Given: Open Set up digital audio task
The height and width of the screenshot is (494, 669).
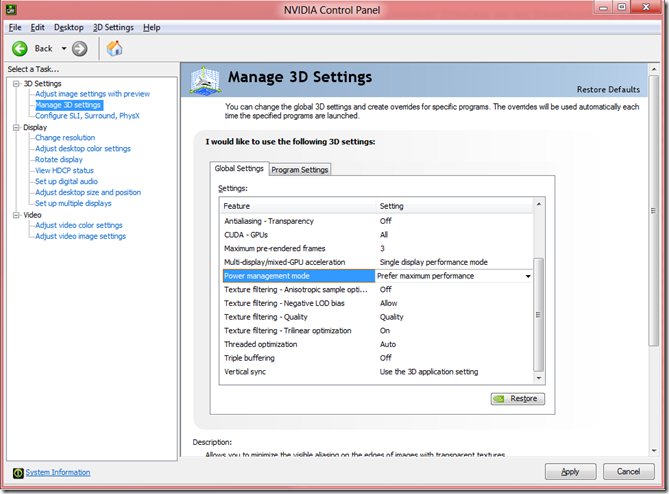Looking at the screenshot, I should pos(66,182).
